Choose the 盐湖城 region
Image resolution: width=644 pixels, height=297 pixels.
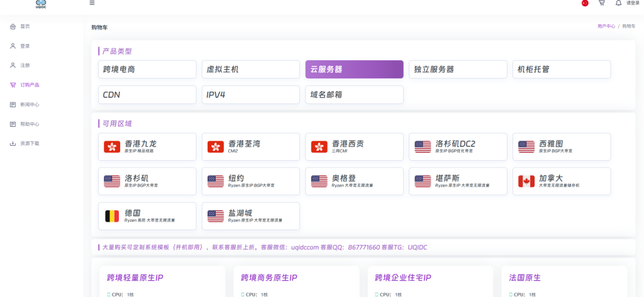(x=251, y=216)
